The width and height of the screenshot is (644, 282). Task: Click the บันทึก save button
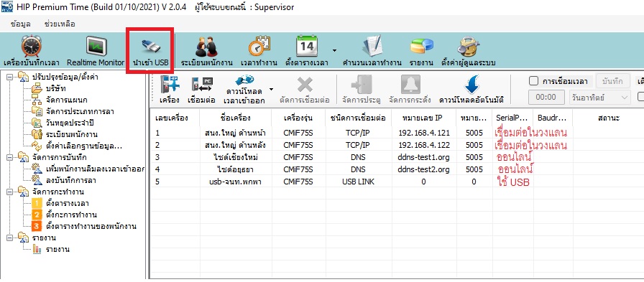click(613, 81)
